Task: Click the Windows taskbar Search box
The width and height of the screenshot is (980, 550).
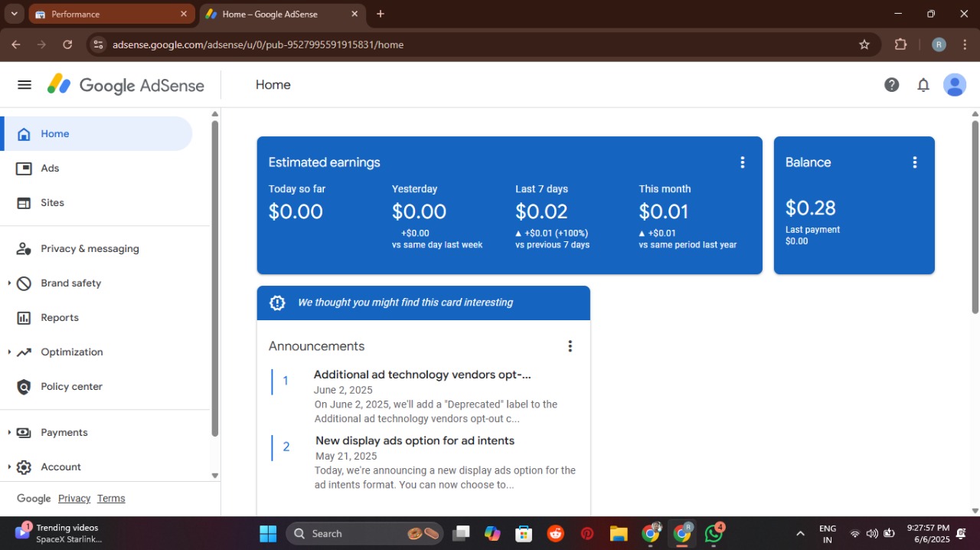Action: coord(366,533)
